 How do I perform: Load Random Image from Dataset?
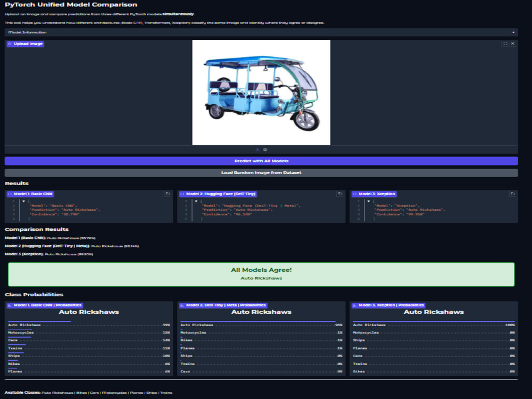click(x=261, y=173)
